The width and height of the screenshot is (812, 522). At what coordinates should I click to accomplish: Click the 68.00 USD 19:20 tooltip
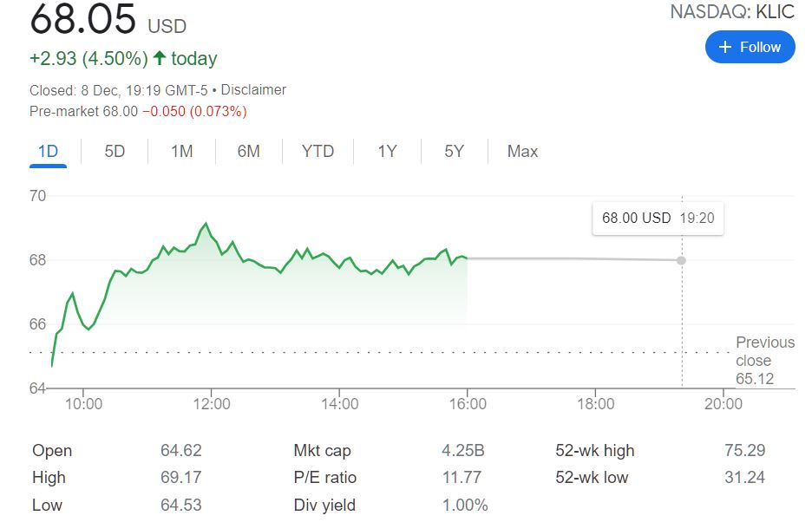[658, 218]
